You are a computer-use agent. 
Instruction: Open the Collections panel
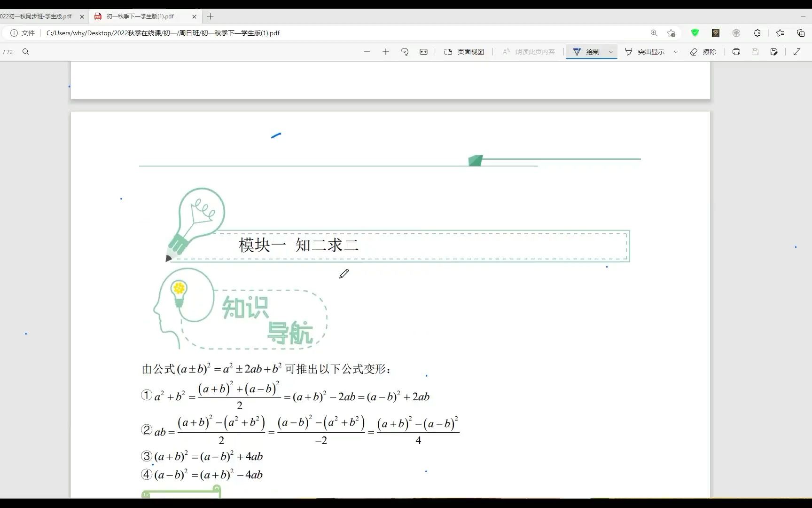pos(801,33)
